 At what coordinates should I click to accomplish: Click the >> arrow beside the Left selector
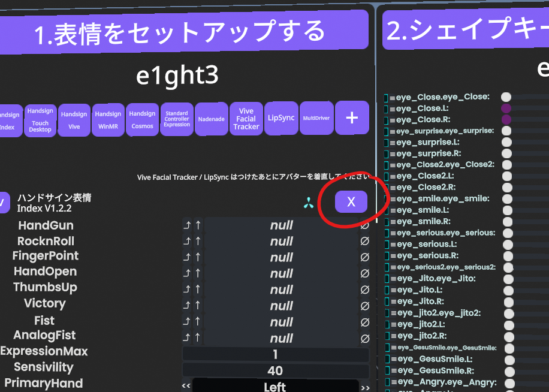[x=365, y=386]
